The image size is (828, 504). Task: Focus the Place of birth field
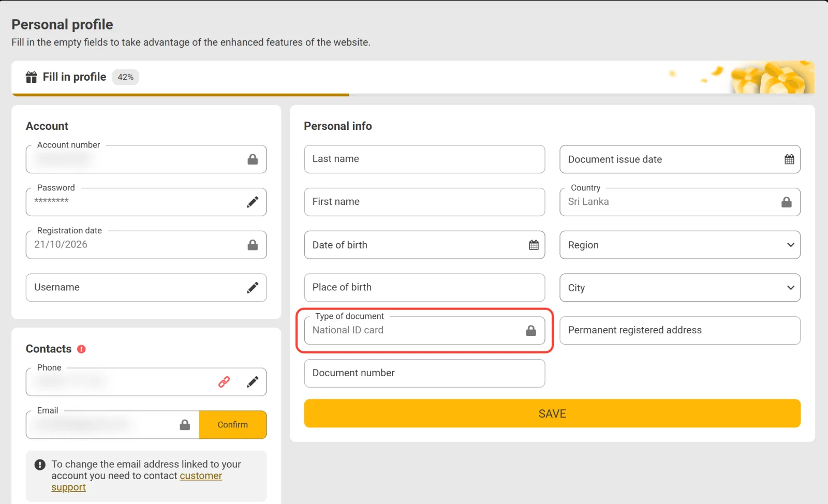point(424,288)
